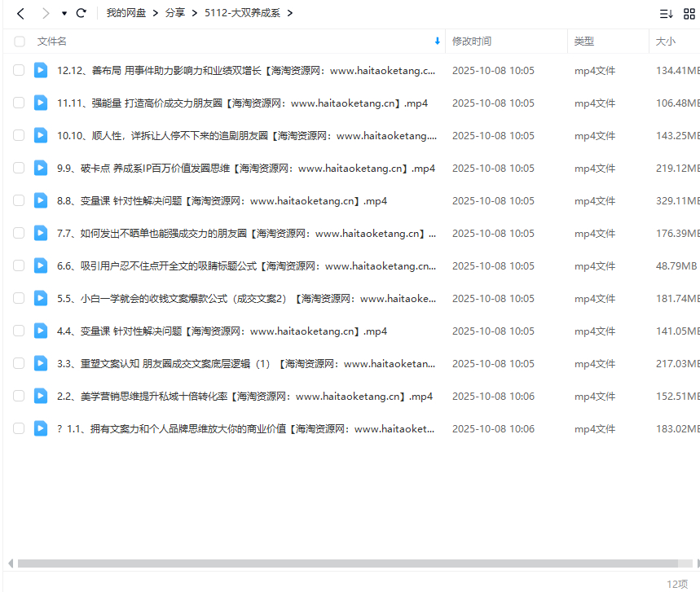Select checkbox for 9.9 破卡点 file
This screenshot has height=592, width=700.
click(x=19, y=168)
